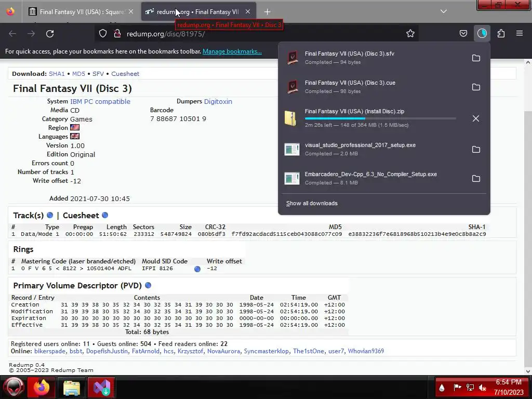Image resolution: width=532 pixels, height=399 pixels.
Task: Download the SHA1 file
Action: [x=57, y=74]
